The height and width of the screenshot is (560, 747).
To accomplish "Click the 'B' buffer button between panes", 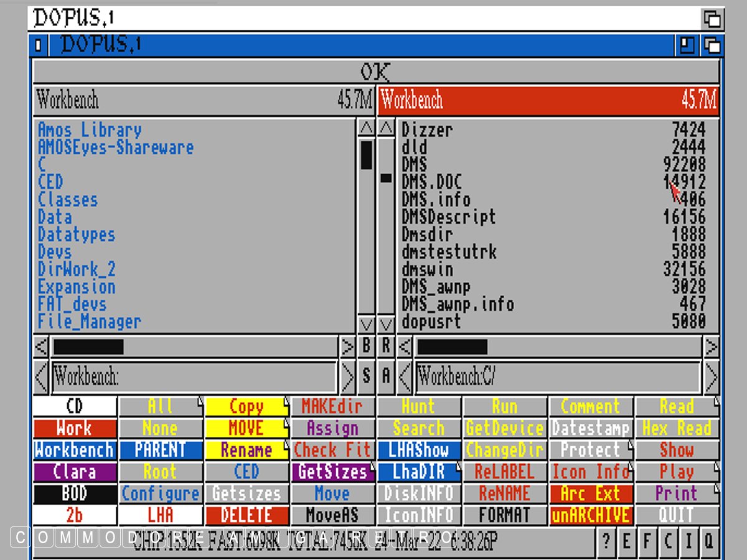I will coord(367,346).
